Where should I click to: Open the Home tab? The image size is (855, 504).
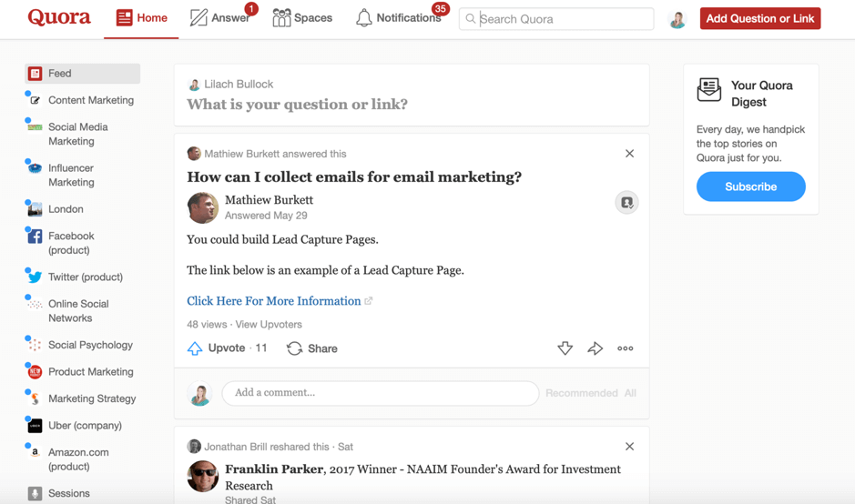pos(141,18)
